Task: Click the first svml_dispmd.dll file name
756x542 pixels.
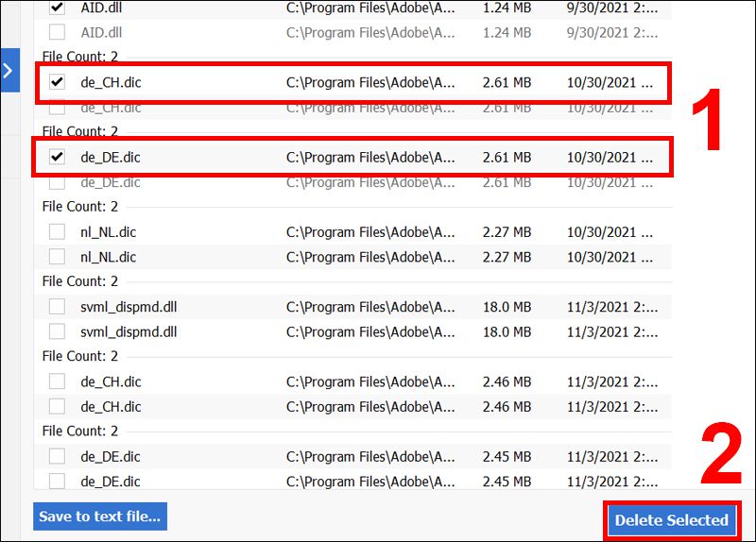Action: click(129, 307)
